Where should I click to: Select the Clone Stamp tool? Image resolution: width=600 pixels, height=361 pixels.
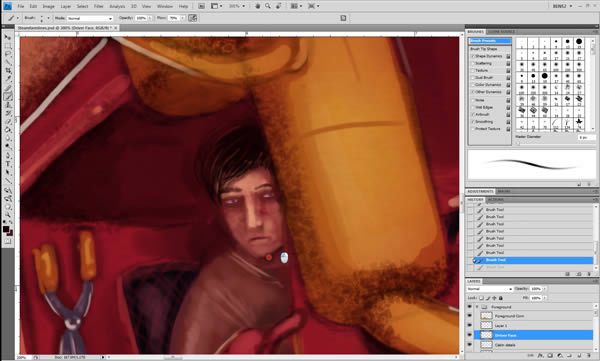pyautogui.click(x=7, y=105)
